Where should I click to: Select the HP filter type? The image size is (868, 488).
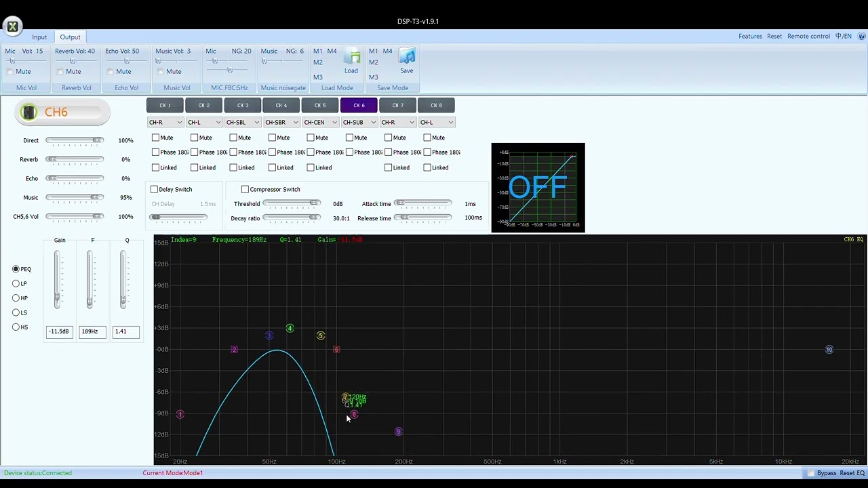(16, 298)
